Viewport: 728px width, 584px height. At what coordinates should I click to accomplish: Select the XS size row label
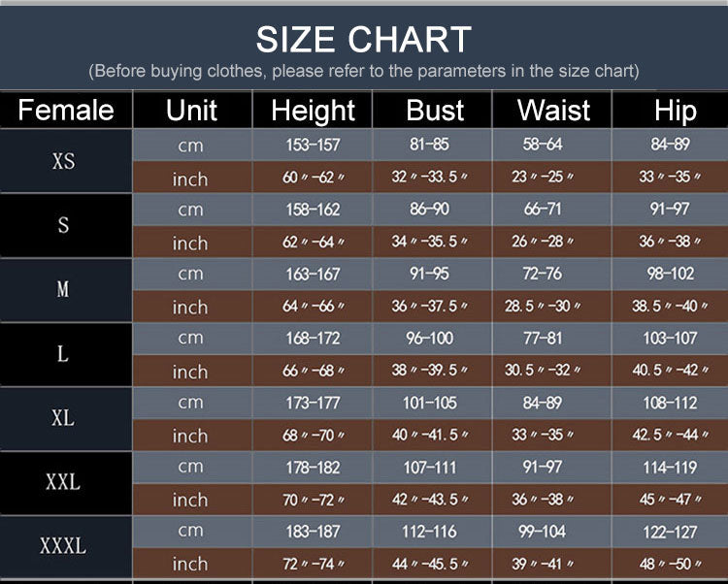tap(64, 161)
